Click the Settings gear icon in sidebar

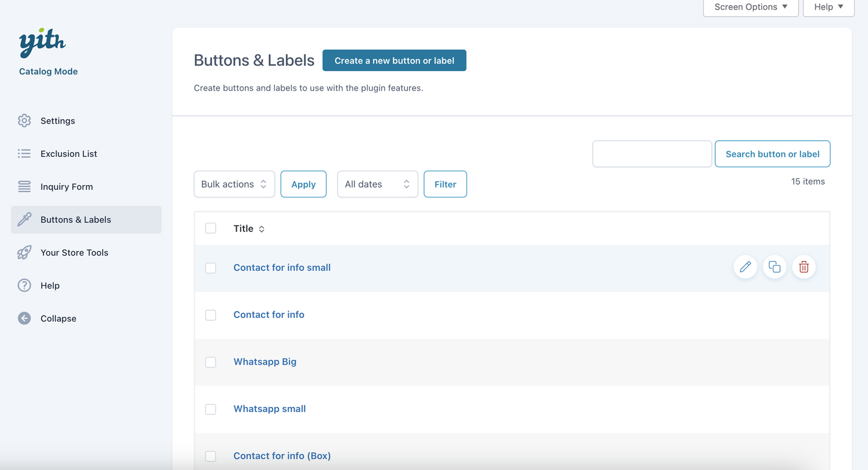pos(24,121)
